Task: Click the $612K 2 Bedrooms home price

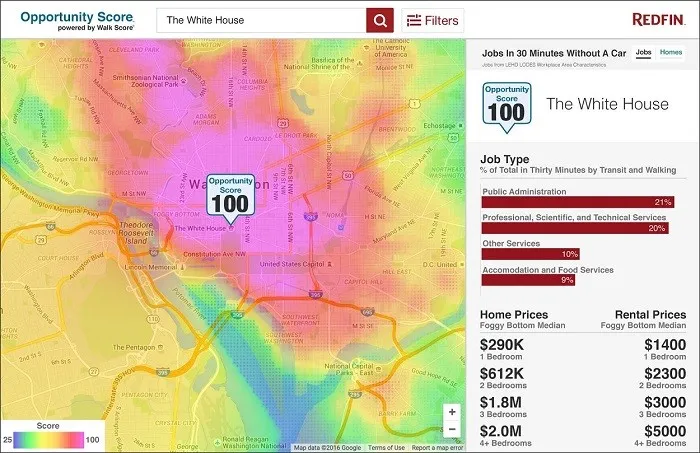Action: pos(503,378)
